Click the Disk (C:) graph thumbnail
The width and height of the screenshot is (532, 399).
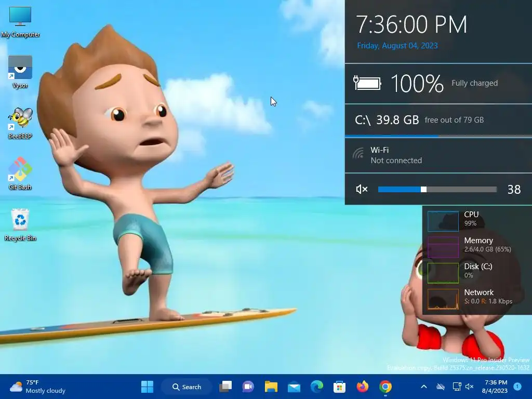443,273
